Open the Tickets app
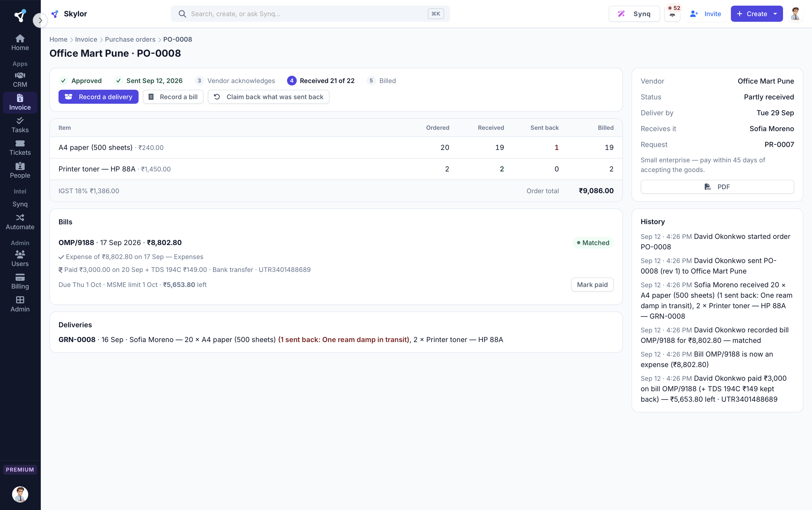 coord(20,148)
